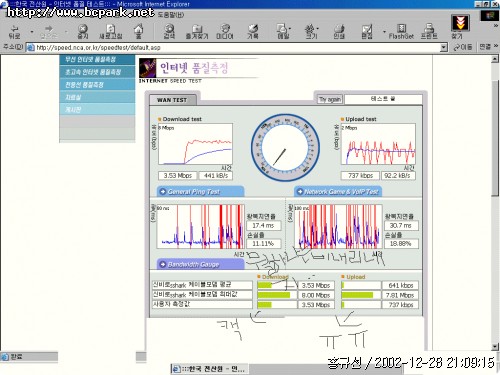
Task: Go to the home page via 홈 icon
Action: point(139,32)
